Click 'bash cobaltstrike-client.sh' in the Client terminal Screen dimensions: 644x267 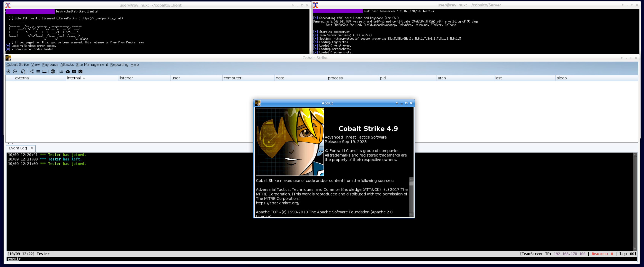(78, 12)
